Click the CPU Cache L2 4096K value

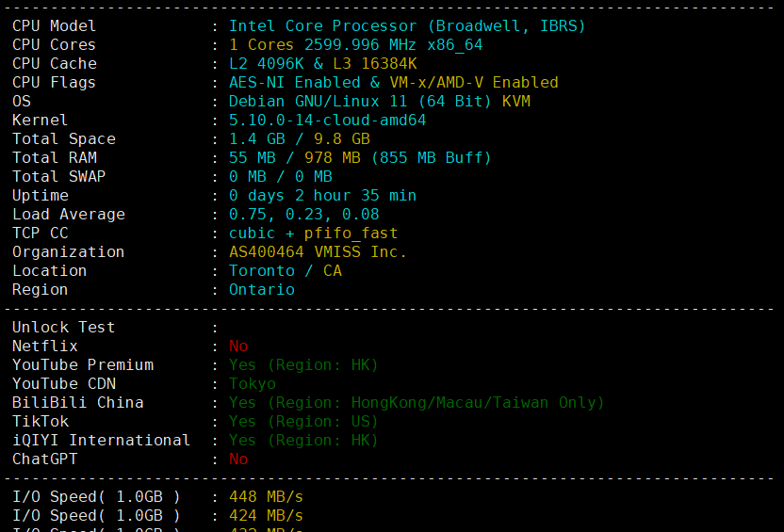[323, 64]
